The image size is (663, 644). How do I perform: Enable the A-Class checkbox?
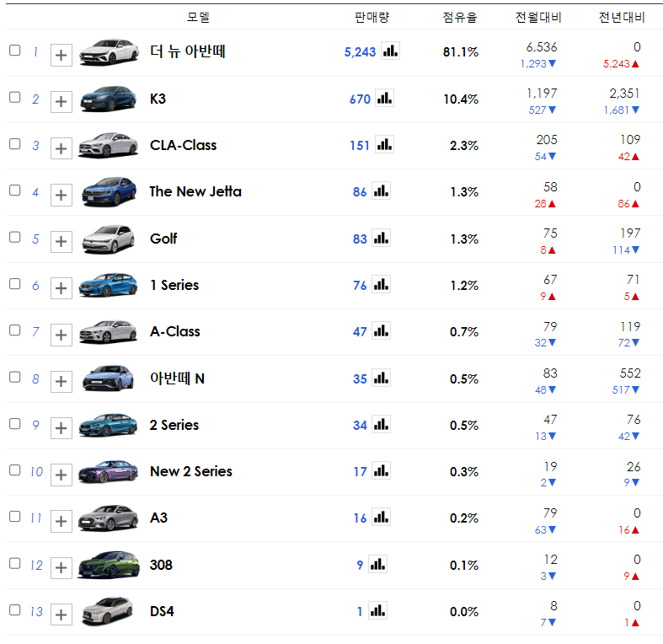click(15, 330)
